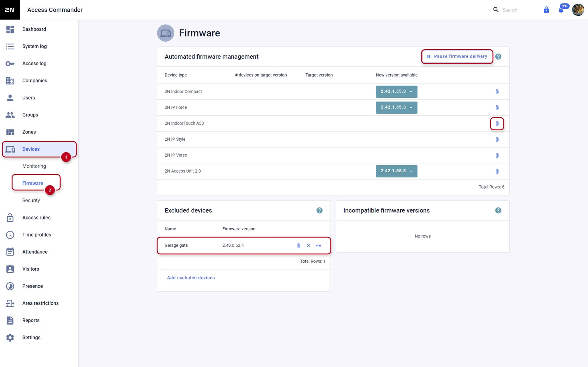The width and height of the screenshot is (588, 367).
Task: Click paperclip icon for 2N Indoor Compact
Action: click(497, 92)
